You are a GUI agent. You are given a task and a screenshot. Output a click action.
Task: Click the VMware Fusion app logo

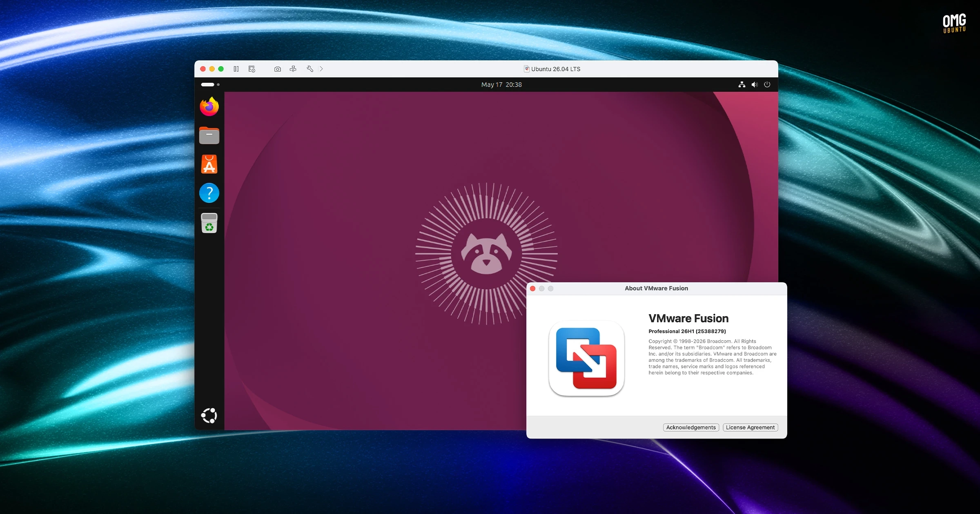[x=586, y=358]
